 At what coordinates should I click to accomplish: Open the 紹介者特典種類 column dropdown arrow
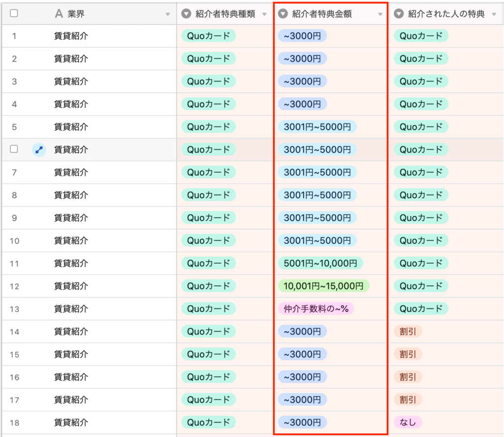coord(264,14)
